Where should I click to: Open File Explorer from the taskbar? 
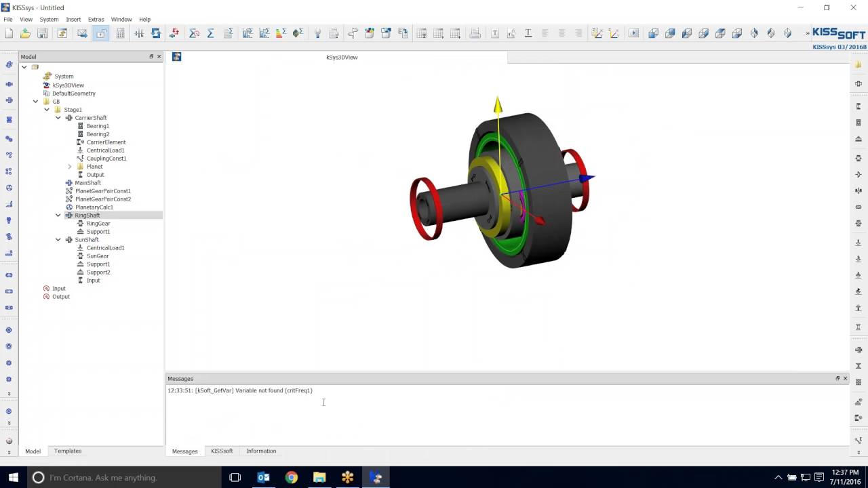click(x=319, y=477)
